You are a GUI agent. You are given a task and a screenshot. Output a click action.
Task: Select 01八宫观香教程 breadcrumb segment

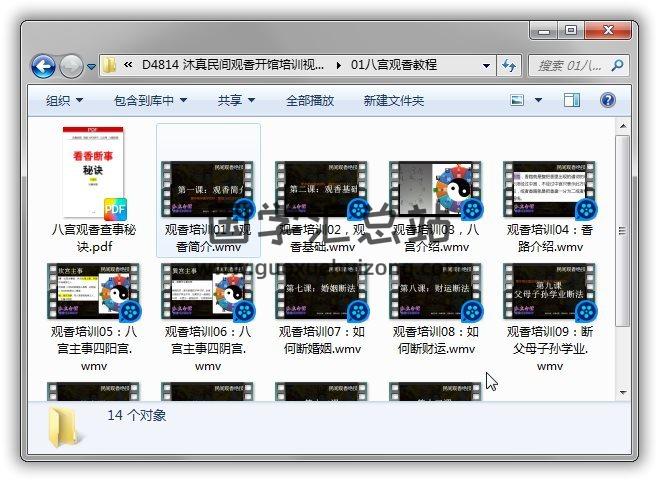394,65
